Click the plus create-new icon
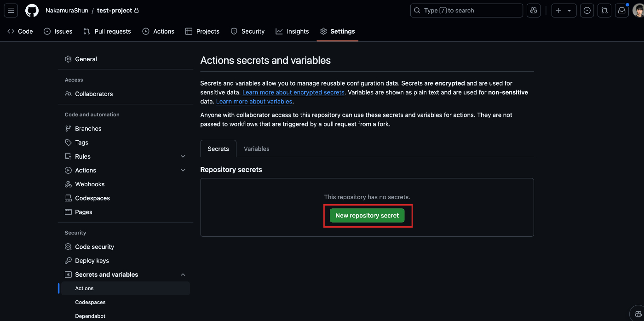This screenshot has width=644, height=321. (559, 10)
